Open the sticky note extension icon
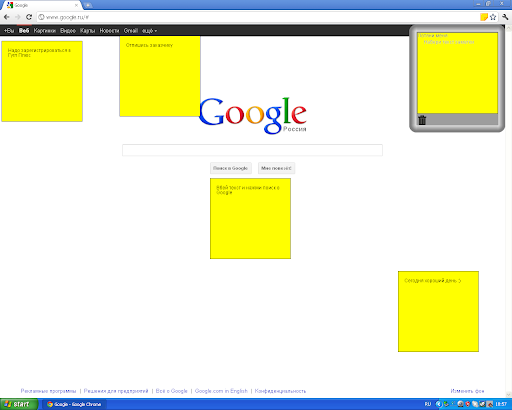Viewport: 512px width, 410px height. coord(484,17)
